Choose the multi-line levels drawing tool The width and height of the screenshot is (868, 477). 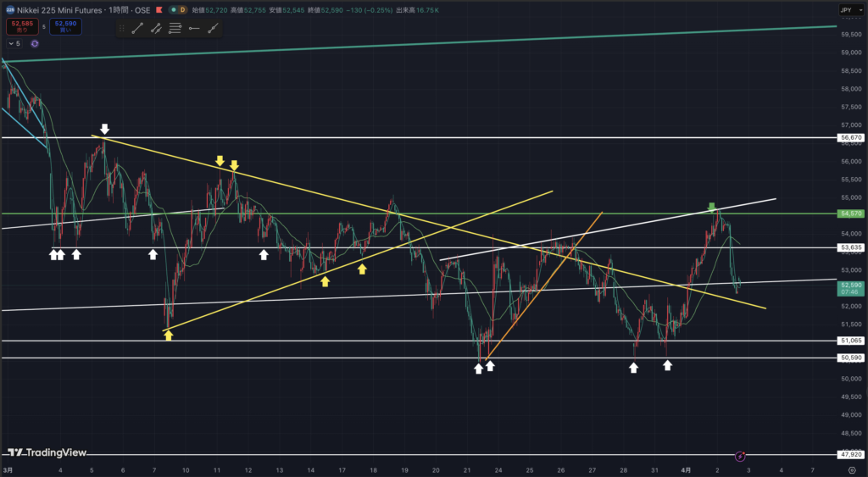[x=175, y=28]
